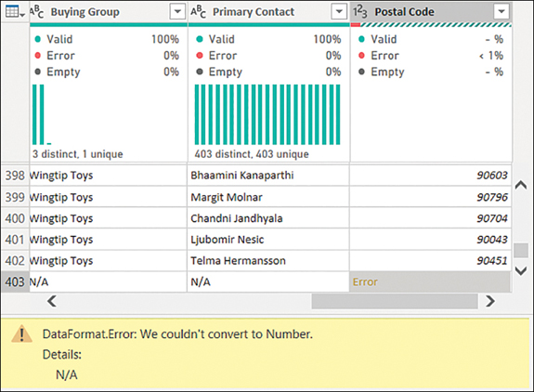Click '3 distinct, 1 unique' text

click(x=78, y=154)
